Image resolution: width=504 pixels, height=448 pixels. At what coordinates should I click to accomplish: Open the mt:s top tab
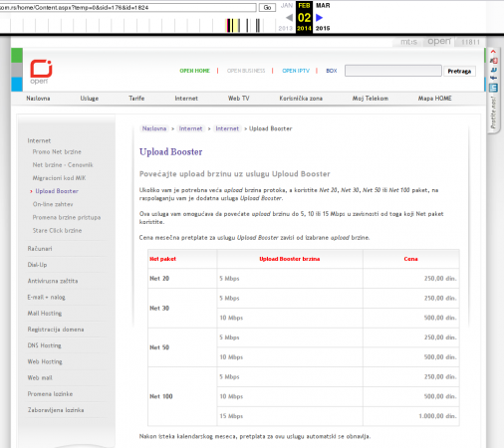(x=408, y=42)
